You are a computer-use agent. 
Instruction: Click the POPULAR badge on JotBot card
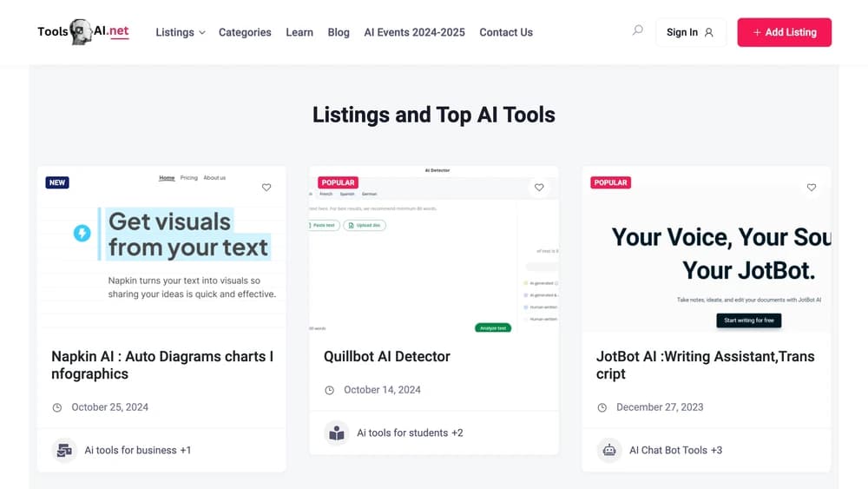coord(610,182)
